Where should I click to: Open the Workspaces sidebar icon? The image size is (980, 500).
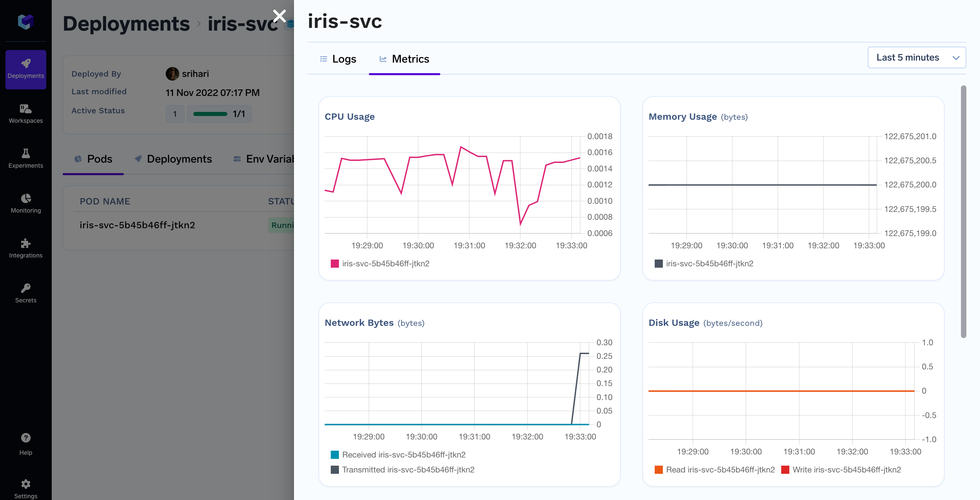pos(26,114)
